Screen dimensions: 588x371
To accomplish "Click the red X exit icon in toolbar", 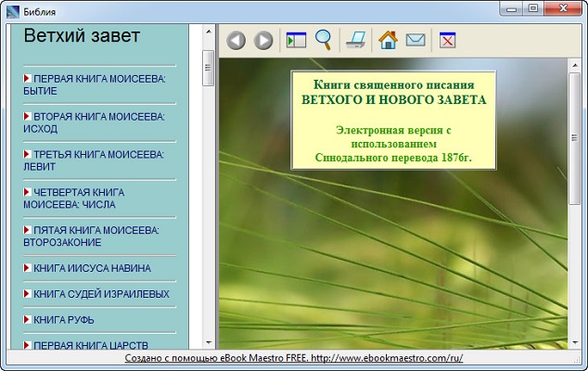I will [x=447, y=40].
